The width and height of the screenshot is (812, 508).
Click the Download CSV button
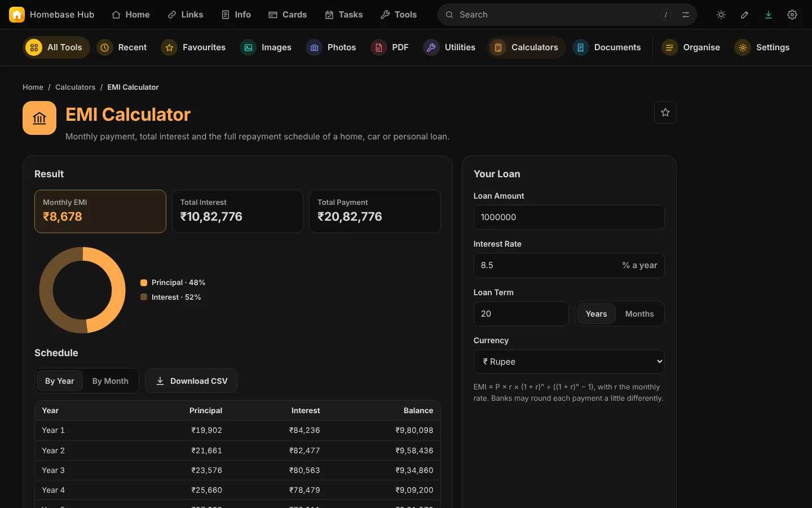(191, 381)
